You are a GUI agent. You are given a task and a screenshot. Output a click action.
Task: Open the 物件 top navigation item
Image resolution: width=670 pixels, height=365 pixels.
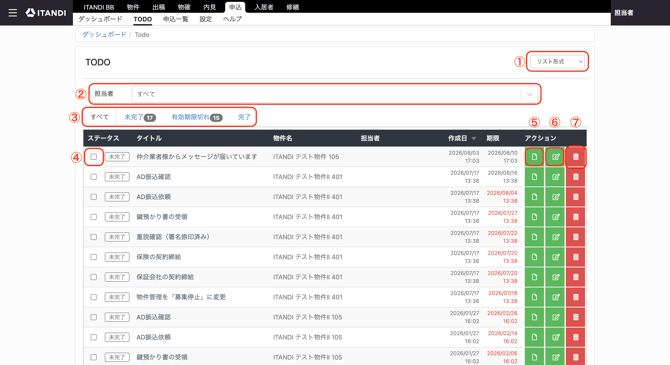point(133,7)
